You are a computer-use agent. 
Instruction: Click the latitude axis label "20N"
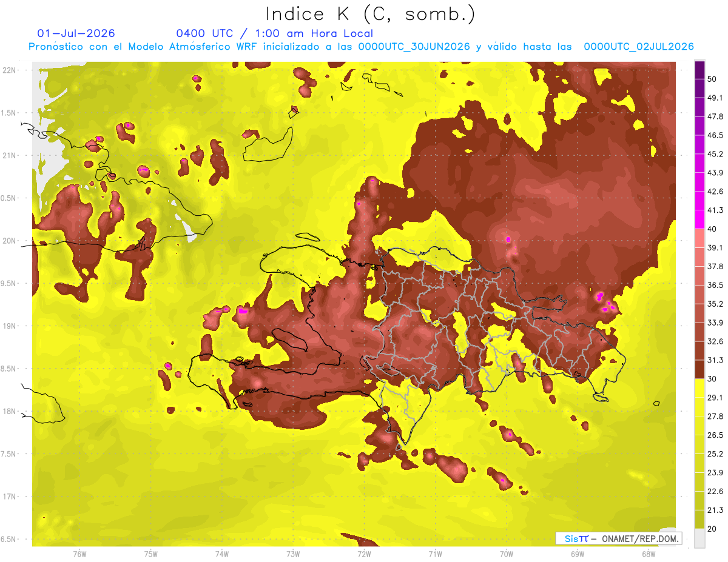tap(10, 241)
